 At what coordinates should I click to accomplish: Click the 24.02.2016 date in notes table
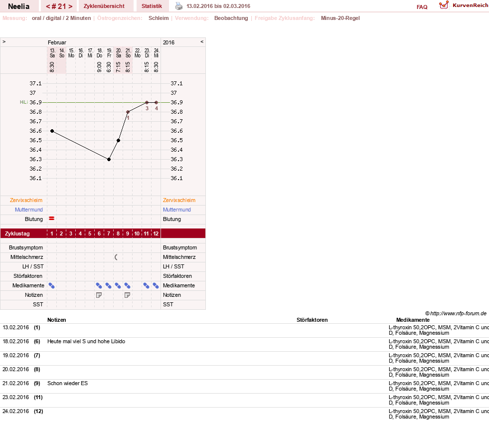click(15, 412)
